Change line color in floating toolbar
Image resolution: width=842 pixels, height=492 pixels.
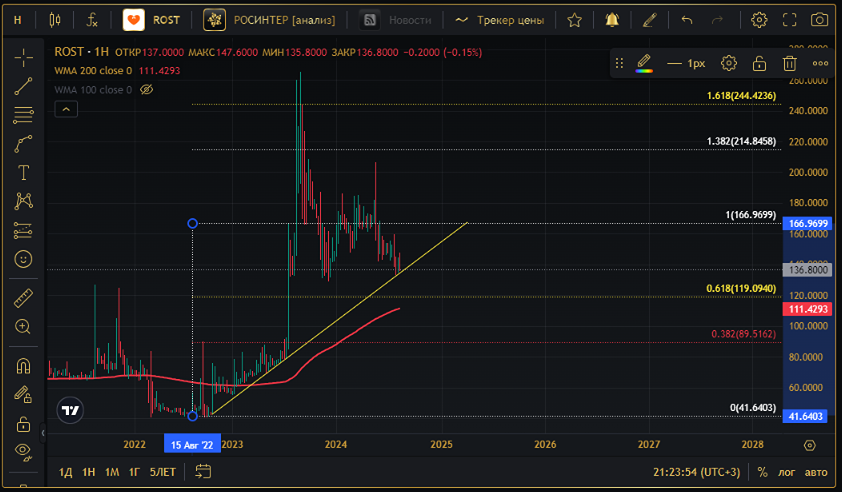point(644,63)
